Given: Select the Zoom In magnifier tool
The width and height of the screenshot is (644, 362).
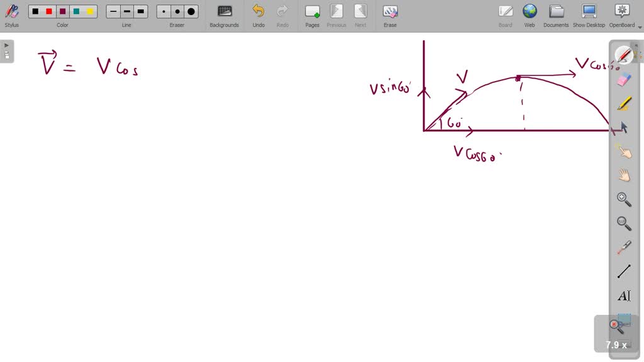Looking at the screenshot, I should [623, 199].
